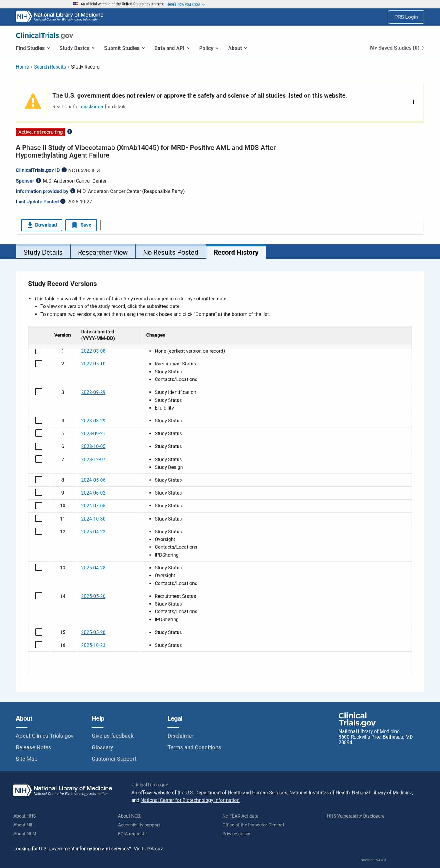The width and height of the screenshot is (440, 868).
Task: Click info icon next to Last Update Posted
Action: 63,202
